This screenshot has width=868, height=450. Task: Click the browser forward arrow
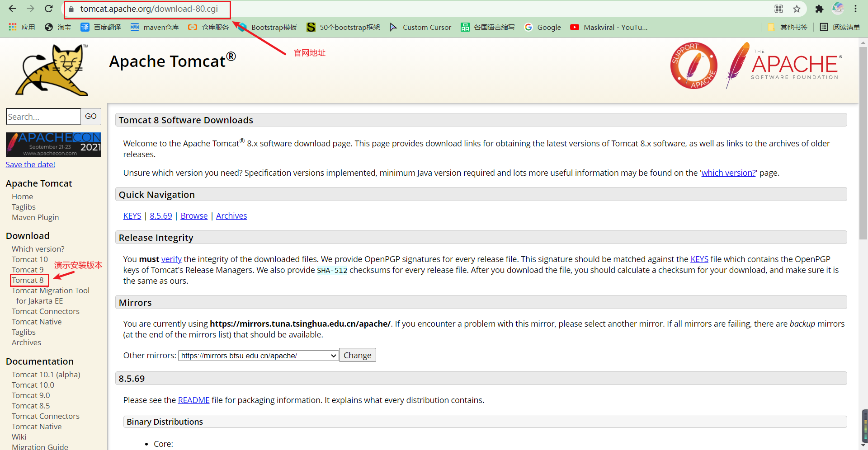coord(30,9)
